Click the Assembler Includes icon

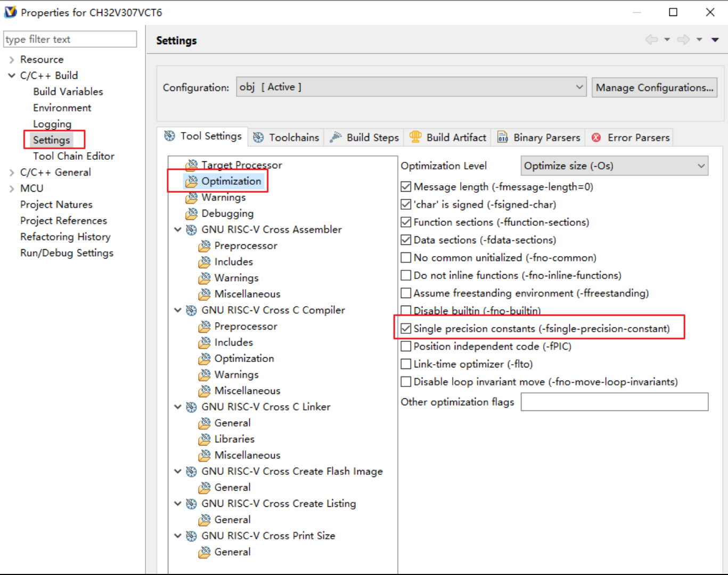pyautogui.click(x=205, y=262)
